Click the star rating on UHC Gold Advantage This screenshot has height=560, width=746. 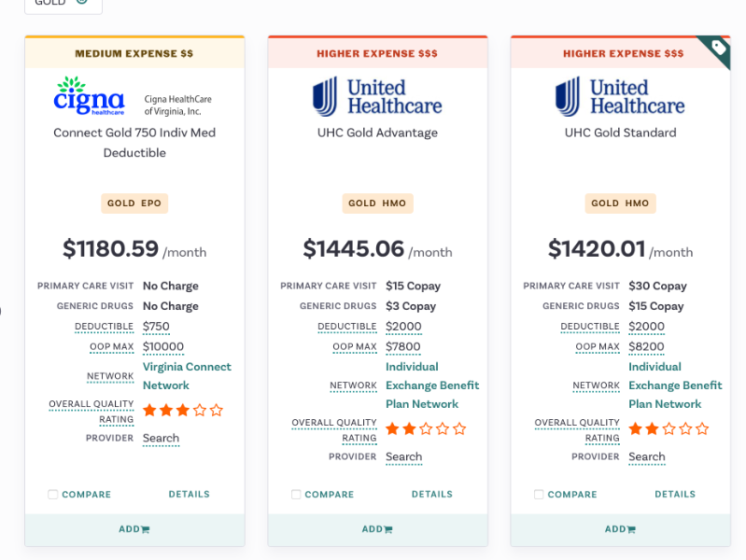pyautogui.click(x=426, y=428)
